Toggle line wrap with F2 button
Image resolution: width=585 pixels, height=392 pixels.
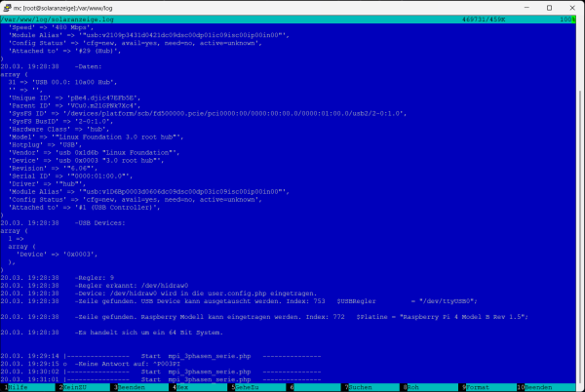point(75,387)
